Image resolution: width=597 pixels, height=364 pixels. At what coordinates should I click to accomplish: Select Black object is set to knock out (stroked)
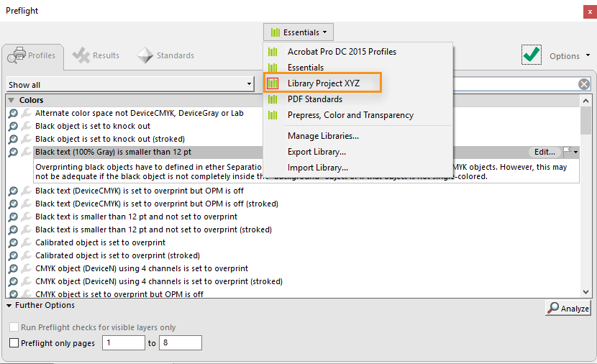(x=110, y=139)
